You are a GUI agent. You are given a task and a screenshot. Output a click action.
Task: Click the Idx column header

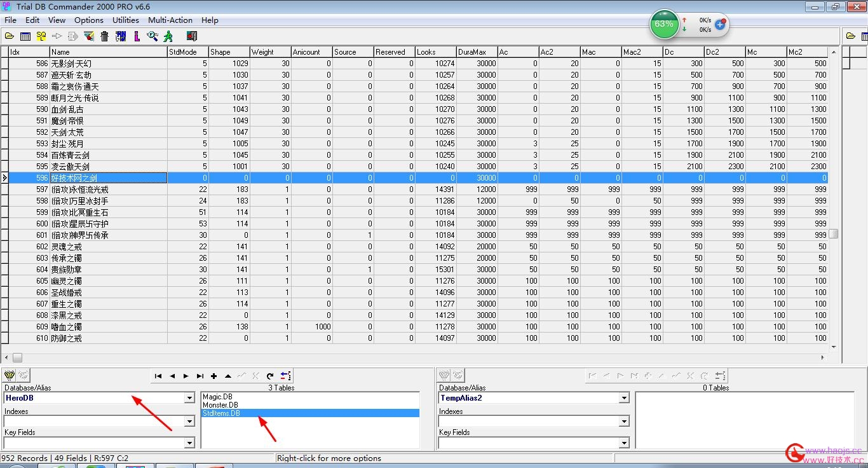pos(29,52)
